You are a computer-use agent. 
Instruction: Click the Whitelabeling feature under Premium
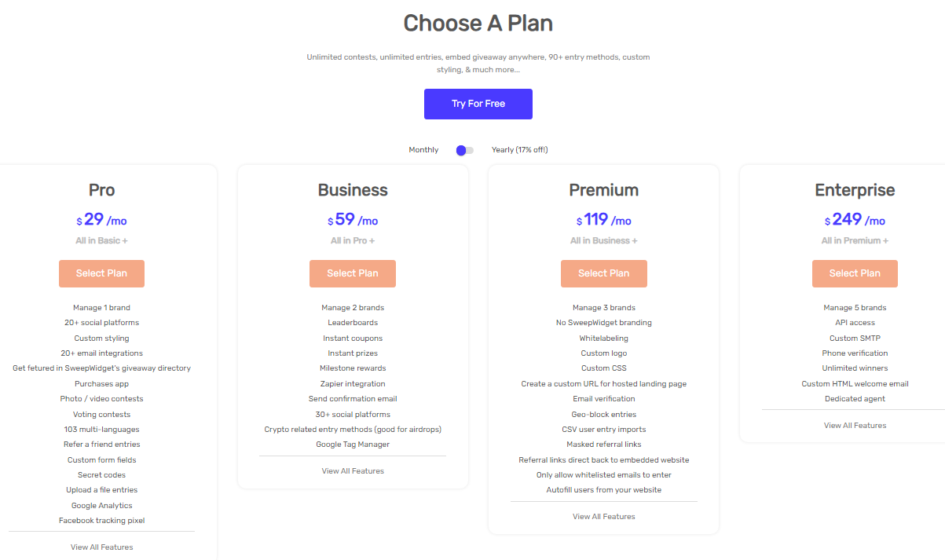[603, 338]
